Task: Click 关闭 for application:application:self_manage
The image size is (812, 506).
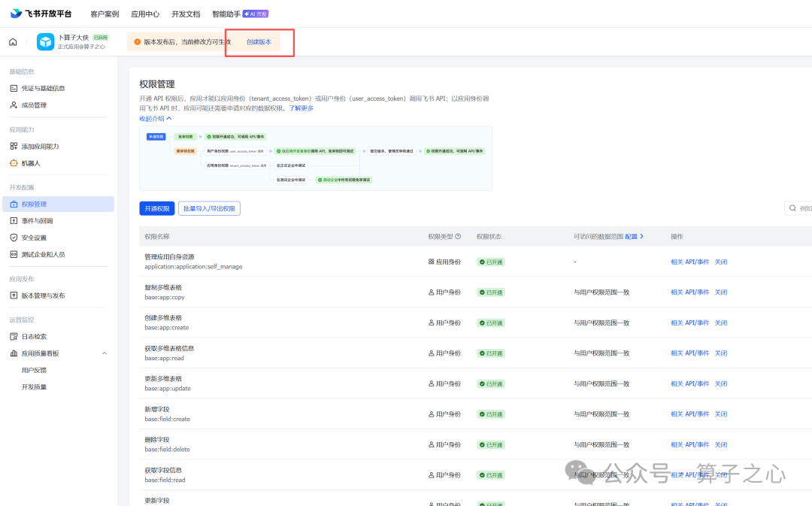Action: pos(721,262)
